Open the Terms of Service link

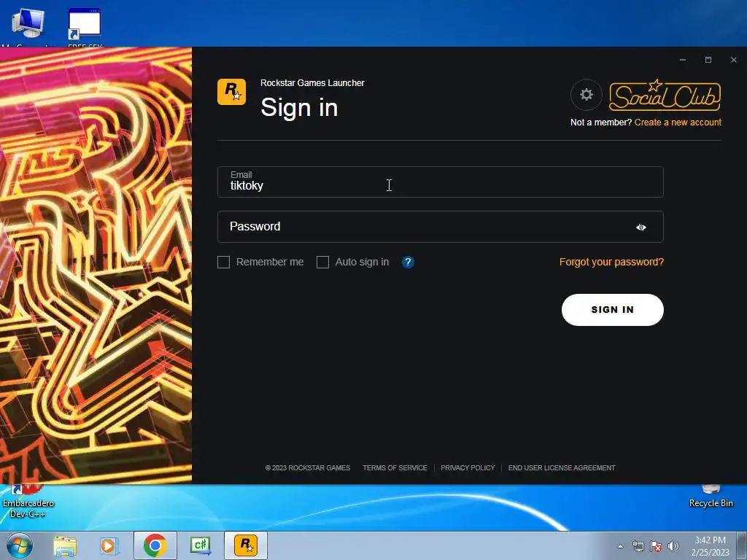[x=395, y=468]
